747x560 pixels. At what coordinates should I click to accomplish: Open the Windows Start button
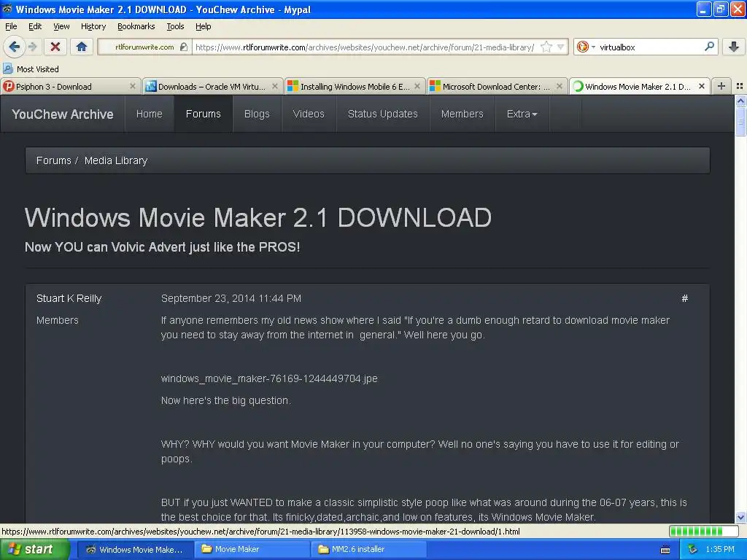click(34, 549)
